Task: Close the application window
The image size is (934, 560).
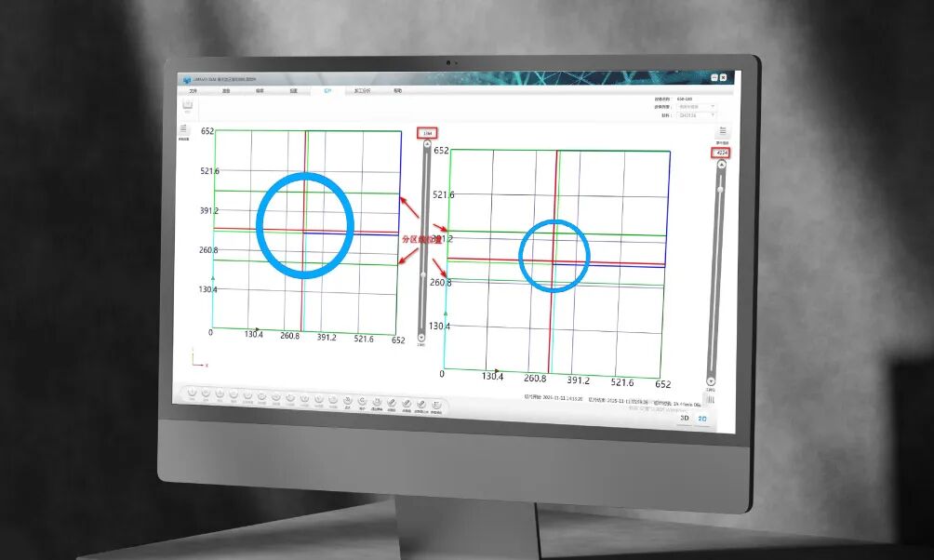Action: (x=723, y=77)
